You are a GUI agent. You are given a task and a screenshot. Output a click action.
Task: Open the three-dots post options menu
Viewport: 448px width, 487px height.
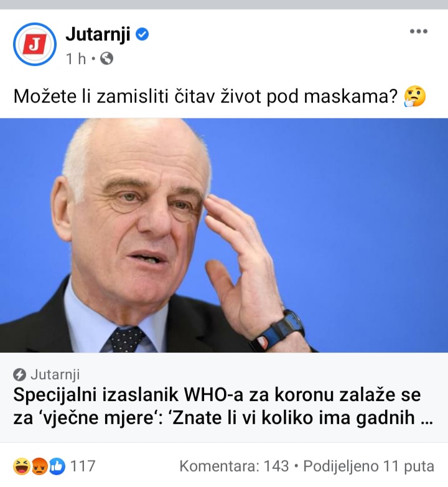(419, 31)
